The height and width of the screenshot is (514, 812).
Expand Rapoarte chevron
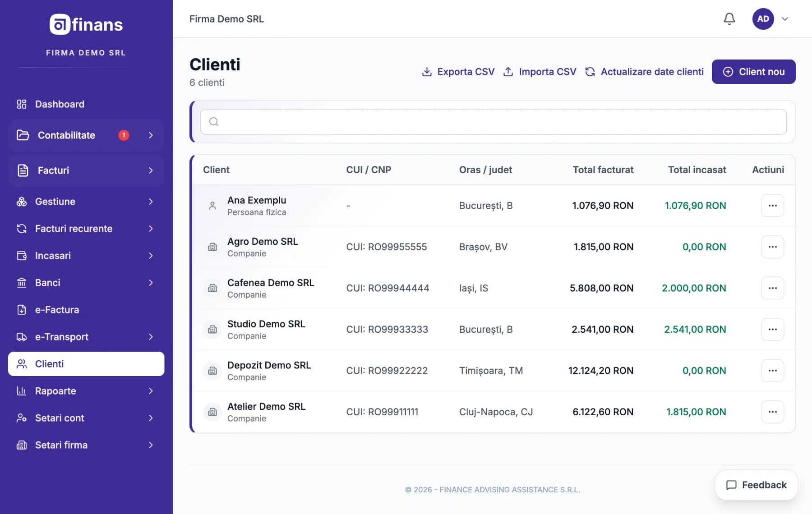click(151, 391)
